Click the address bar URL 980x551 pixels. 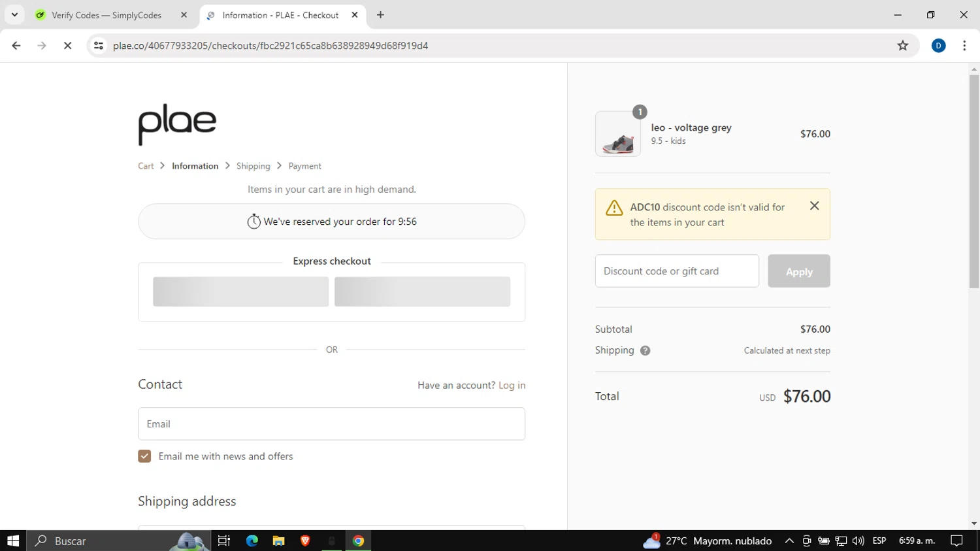(x=270, y=46)
